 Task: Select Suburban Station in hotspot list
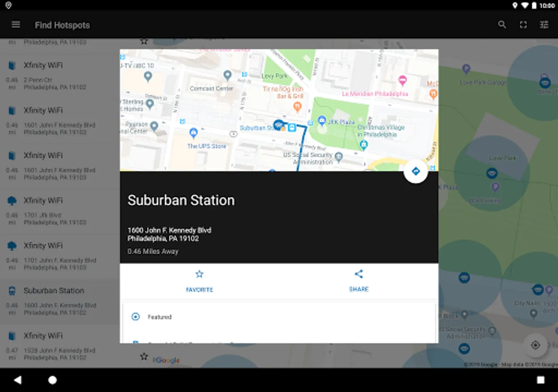click(60, 301)
